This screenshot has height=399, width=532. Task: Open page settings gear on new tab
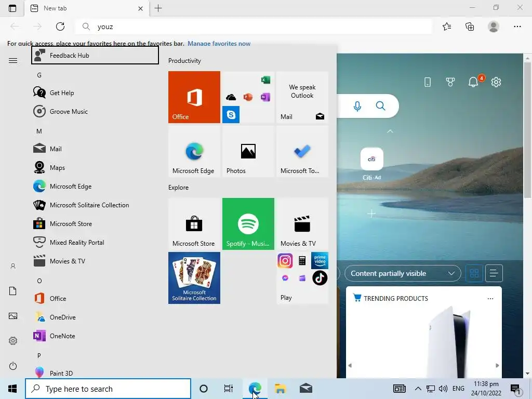(x=496, y=82)
